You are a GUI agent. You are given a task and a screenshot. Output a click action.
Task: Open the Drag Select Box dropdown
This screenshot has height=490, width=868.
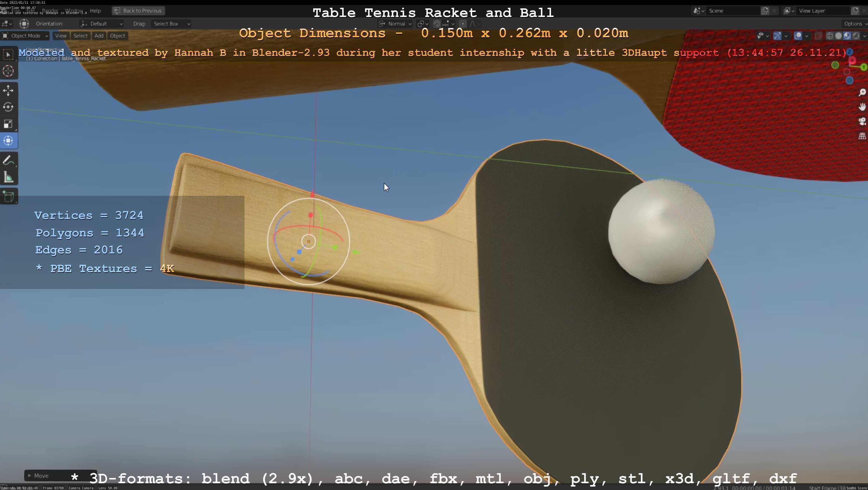coord(171,23)
